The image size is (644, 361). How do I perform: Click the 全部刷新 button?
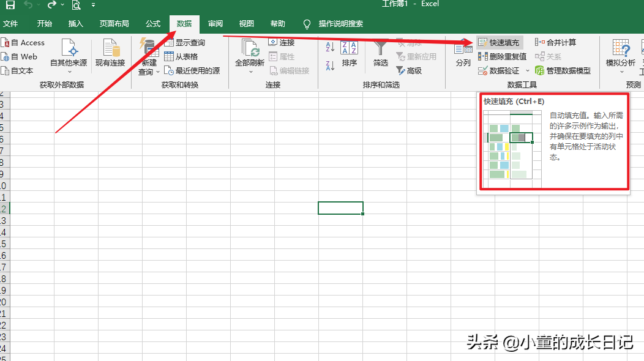tap(250, 57)
